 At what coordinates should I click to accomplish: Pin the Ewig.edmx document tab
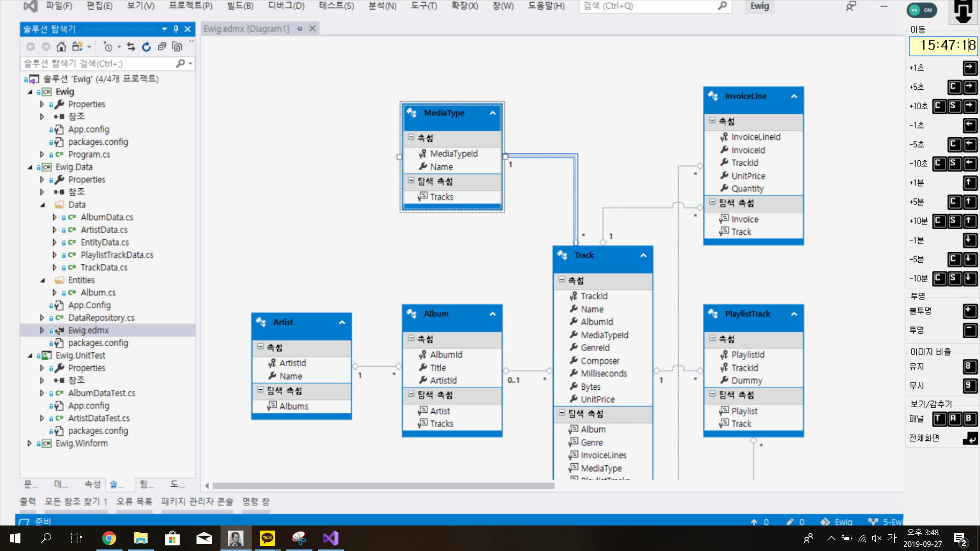point(300,29)
